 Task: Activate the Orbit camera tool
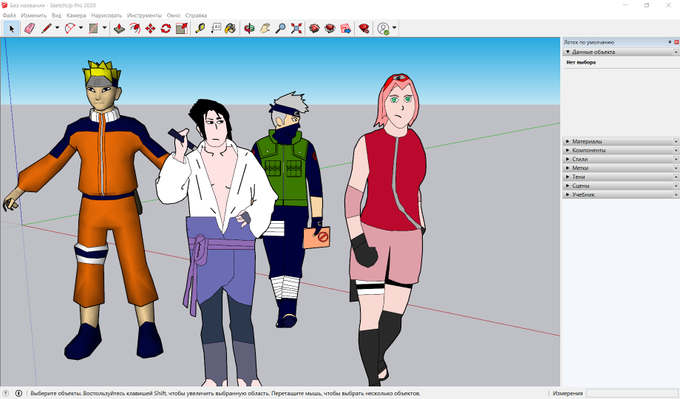coord(249,29)
